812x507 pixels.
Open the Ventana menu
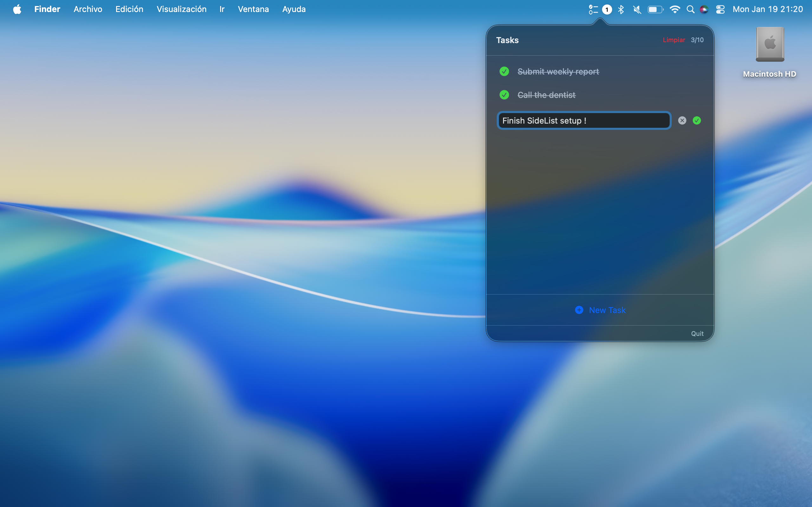[x=253, y=9]
